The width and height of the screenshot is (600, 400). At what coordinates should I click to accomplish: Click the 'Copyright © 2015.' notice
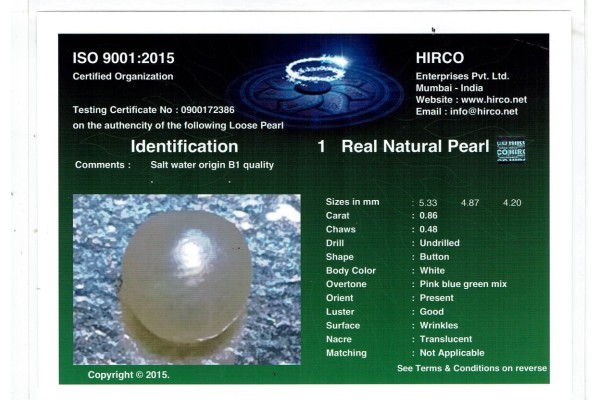click(129, 375)
